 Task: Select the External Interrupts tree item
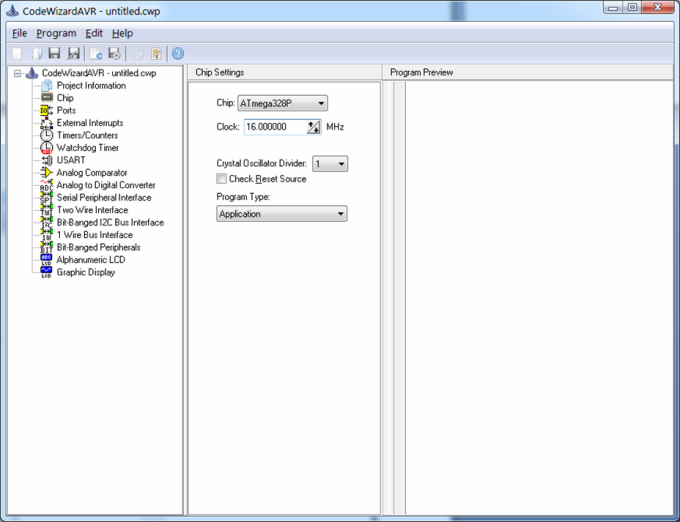click(x=90, y=123)
